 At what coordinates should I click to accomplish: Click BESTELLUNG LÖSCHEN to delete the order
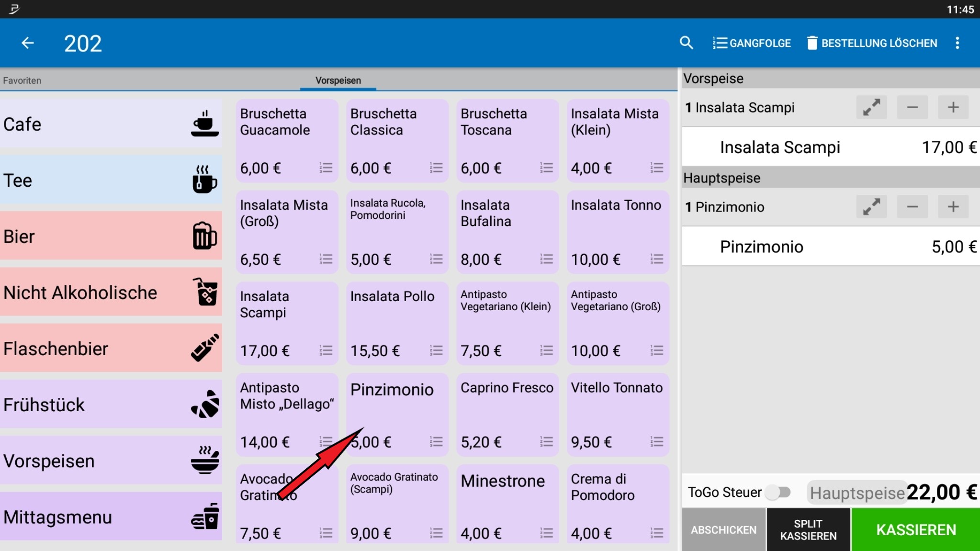coord(872,43)
